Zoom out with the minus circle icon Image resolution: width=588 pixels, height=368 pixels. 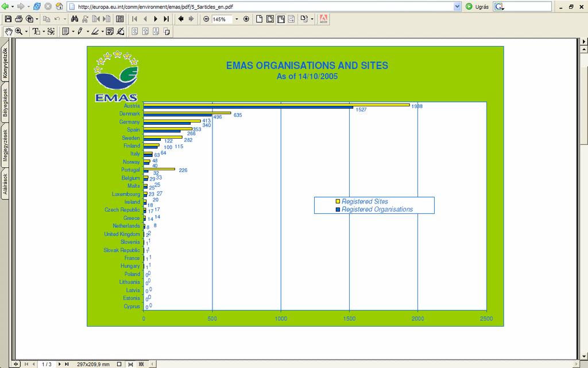[206, 19]
